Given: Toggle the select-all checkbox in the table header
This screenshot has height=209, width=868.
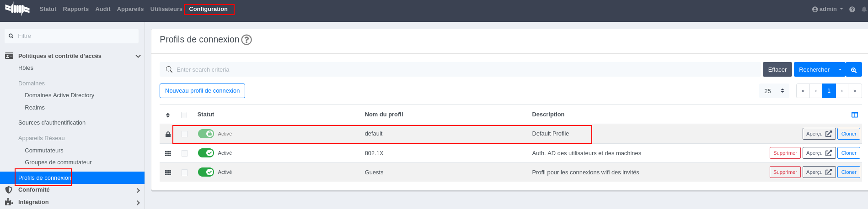Looking at the screenshot, I should [184, 115].
